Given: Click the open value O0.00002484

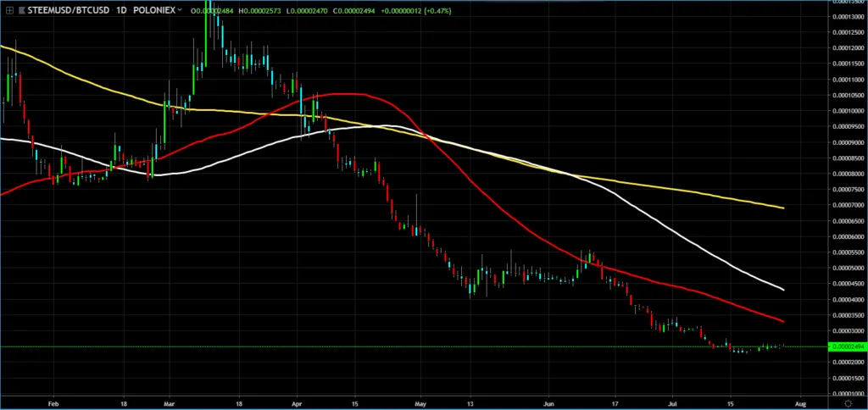Looking at the screenshot, I should tap(213, 10).
